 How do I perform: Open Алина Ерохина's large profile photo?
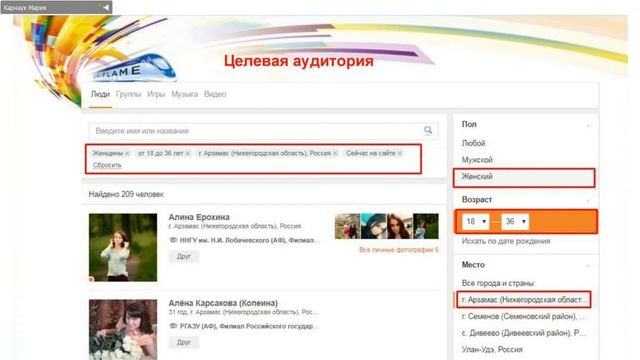(123, 247)
